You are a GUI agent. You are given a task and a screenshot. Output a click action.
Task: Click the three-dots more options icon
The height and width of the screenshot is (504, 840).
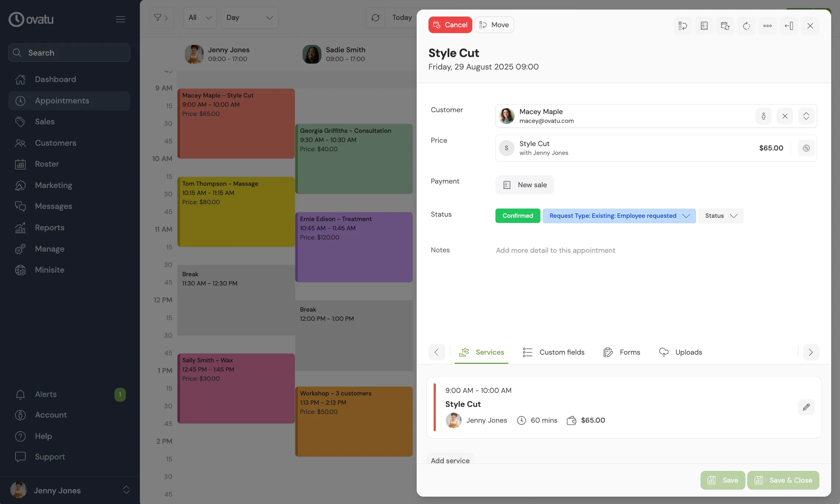click(767, 26)
